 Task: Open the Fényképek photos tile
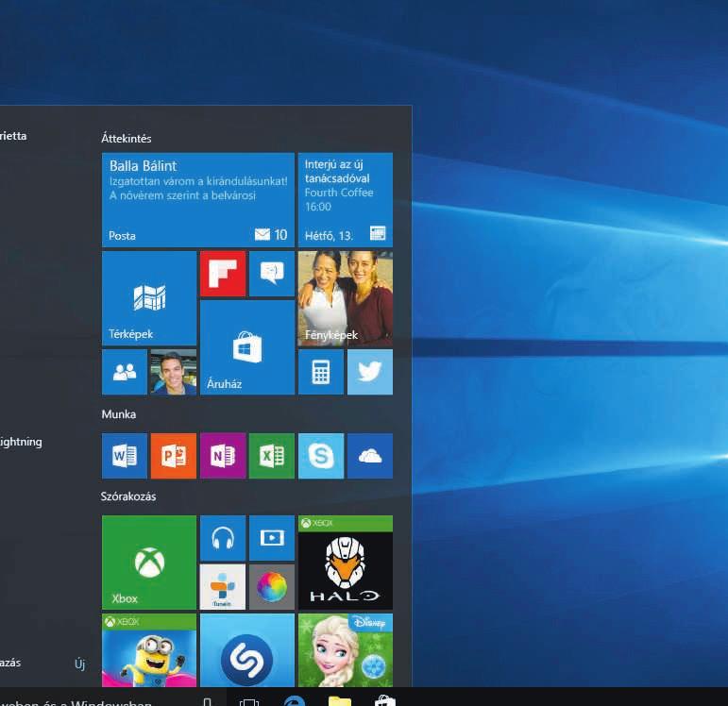(345, 298)
